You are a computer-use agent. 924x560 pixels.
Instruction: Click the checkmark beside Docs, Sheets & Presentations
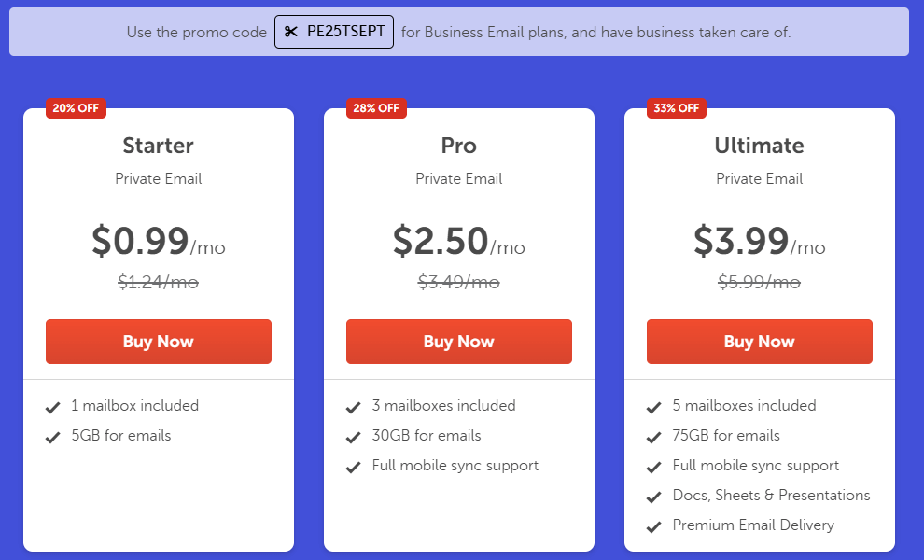654,497
